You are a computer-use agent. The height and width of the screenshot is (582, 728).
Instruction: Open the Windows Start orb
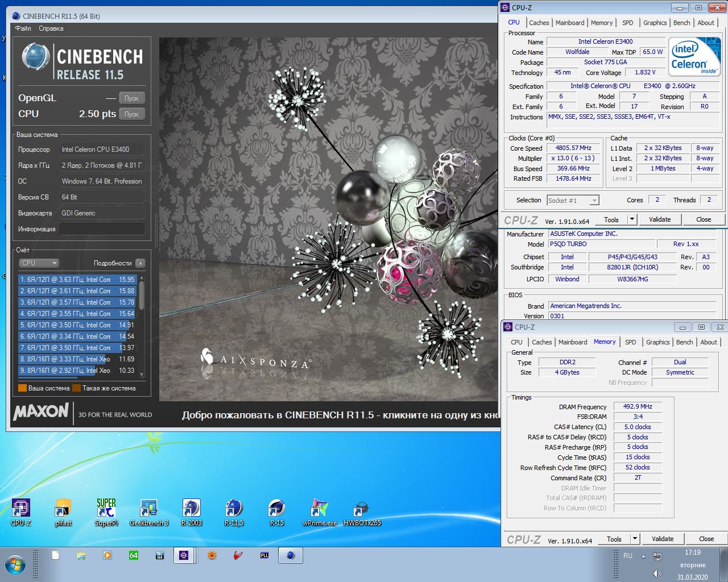(15, 565)
